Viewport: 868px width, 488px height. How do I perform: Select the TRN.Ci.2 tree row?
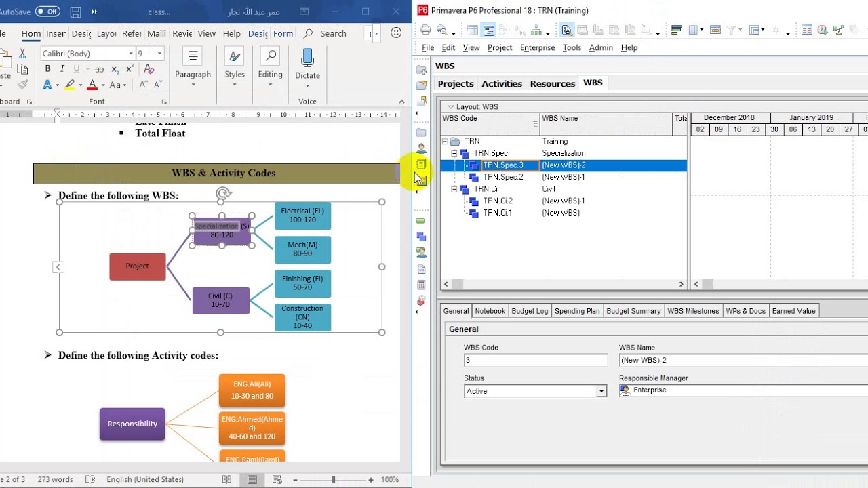click(564, 201)
